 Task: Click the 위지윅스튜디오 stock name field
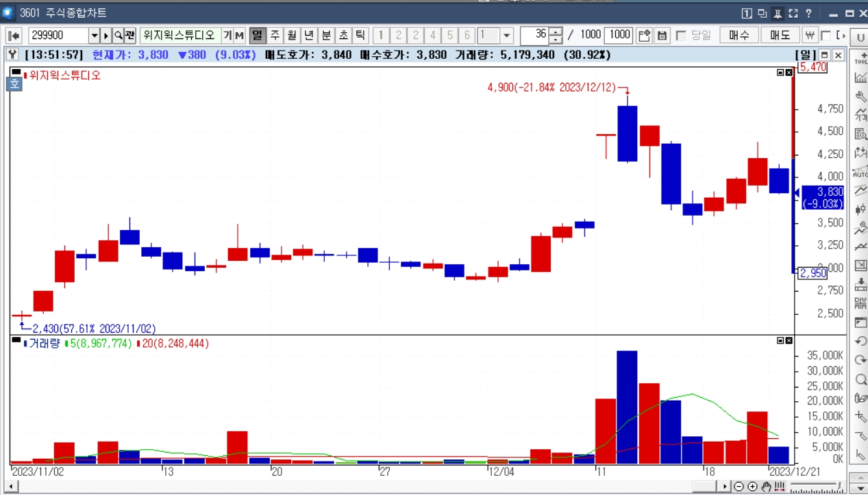(179, 36)
